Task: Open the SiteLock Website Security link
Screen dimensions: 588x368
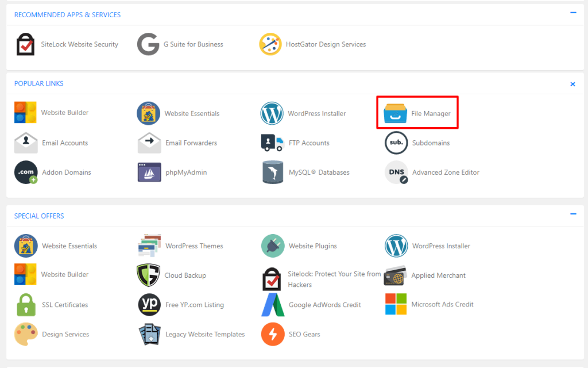Action: pyautogui.click(x=79, y=44)
